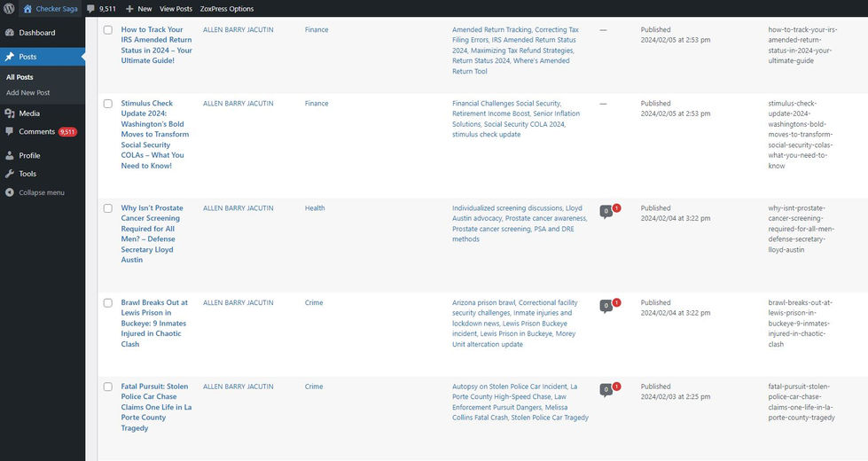This screenshot has width=868, height=461.
Task: Open the Brawl Breaks Out at Lewis Prison post
Action: tap(154, 324)
